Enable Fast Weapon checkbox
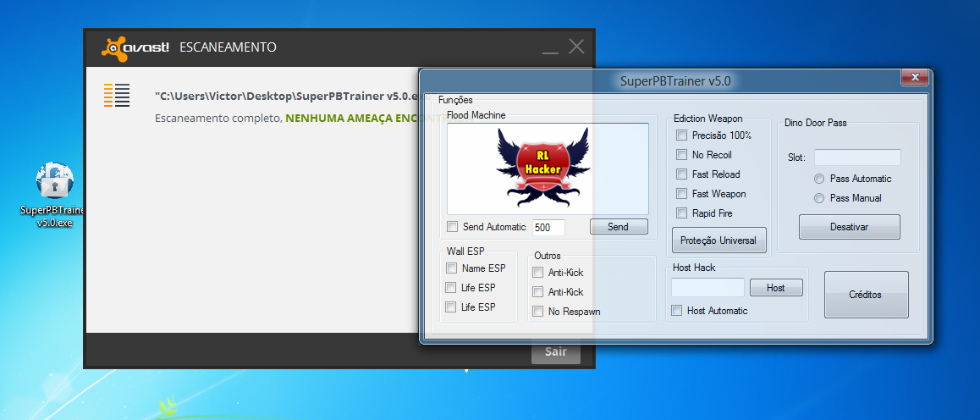 (x=681, y=194)
